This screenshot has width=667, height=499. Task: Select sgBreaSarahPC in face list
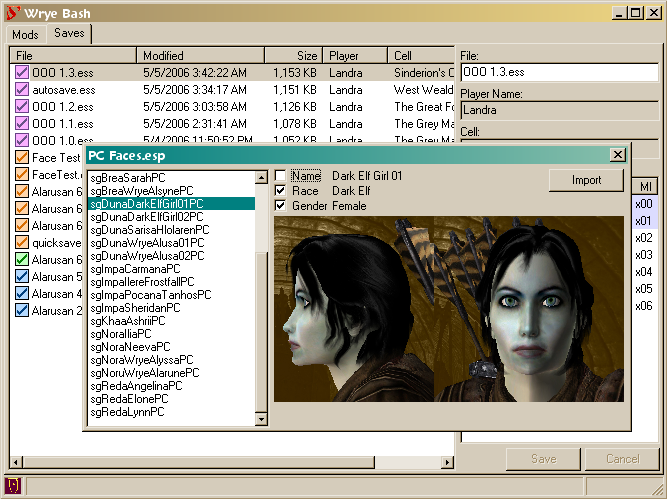(171, 177)
